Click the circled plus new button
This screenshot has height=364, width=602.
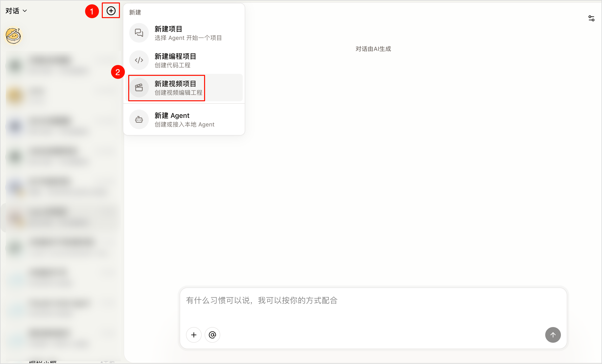click(x=111, y=11)
